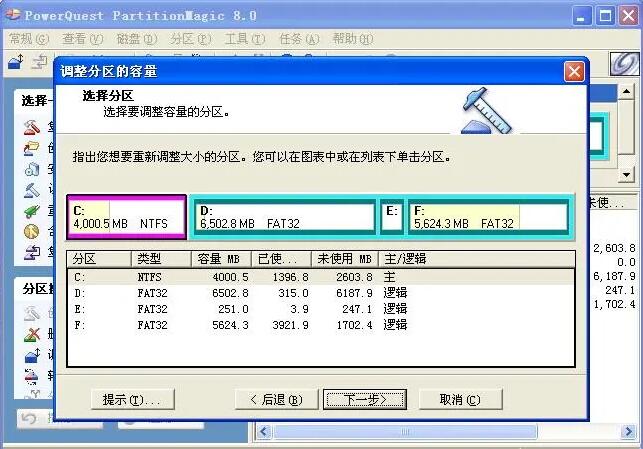Select the D: FAT32 partition block in the disk map
Viewport: 643px width, 449px height.
click(x=284, y=217)
